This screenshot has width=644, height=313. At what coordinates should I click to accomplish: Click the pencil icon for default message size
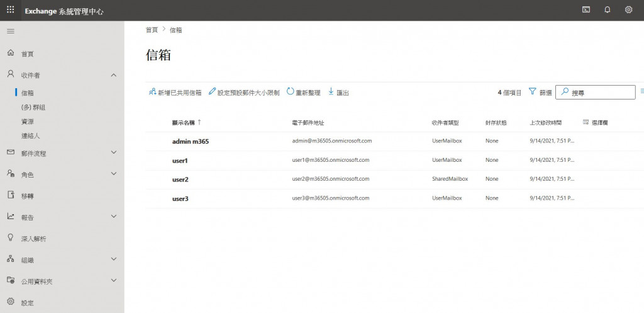pyautogui.click(x=212, y=91)
